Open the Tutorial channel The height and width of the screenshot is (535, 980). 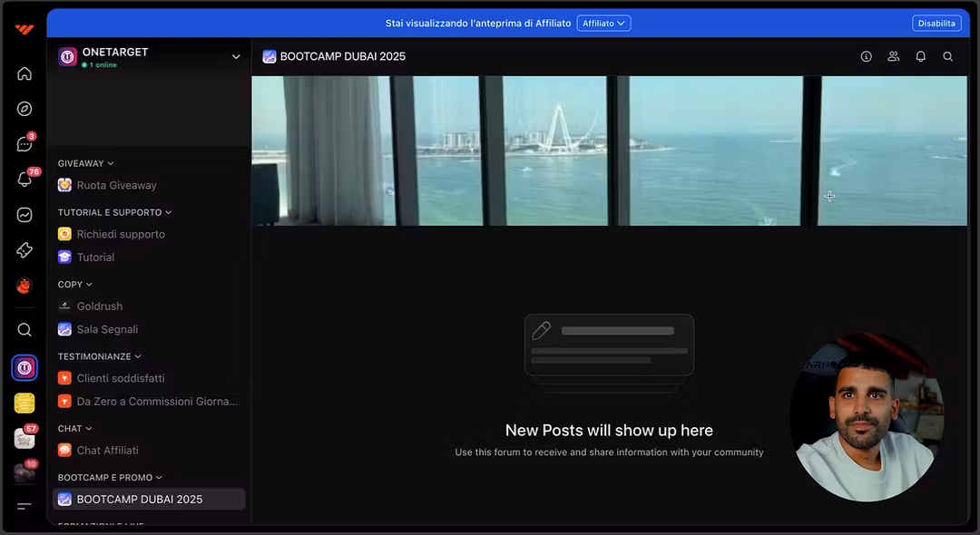click(x=149, y=258)
